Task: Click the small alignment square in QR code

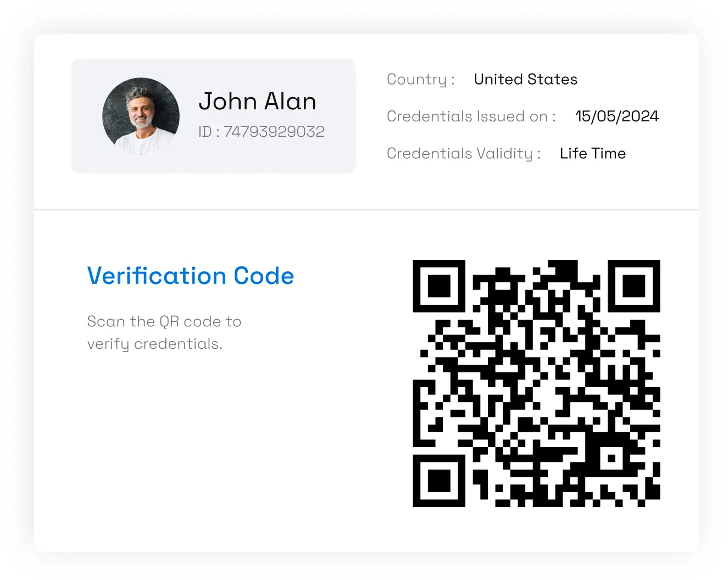Action: [611, 458]
